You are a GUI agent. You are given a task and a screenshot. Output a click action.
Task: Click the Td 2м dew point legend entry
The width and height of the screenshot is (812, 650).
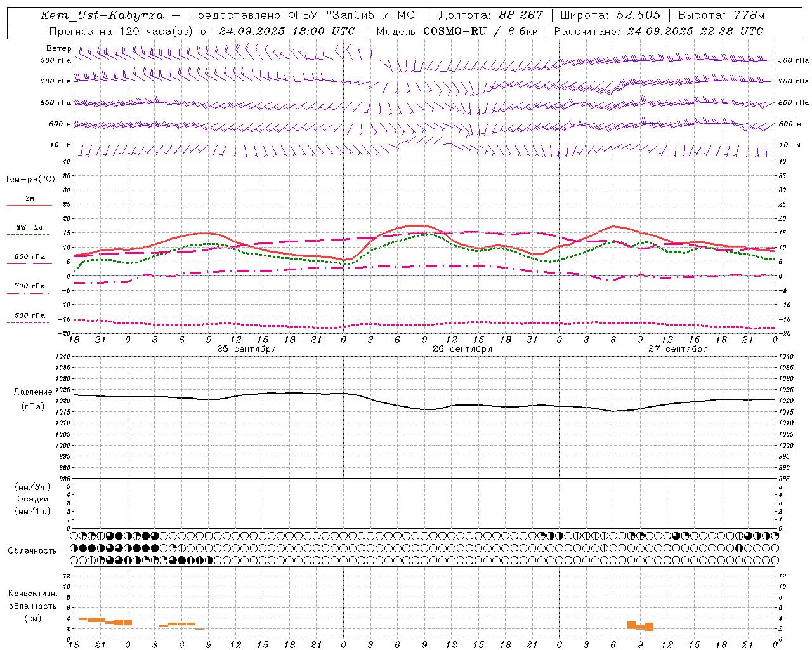[x=30, y=227]
